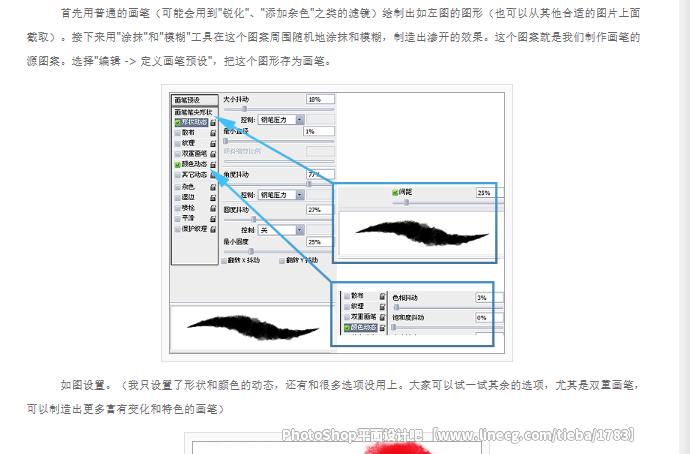Turn on the 平滑 checkbox
This screenshot has width=690, height=454.
point(178,219)
